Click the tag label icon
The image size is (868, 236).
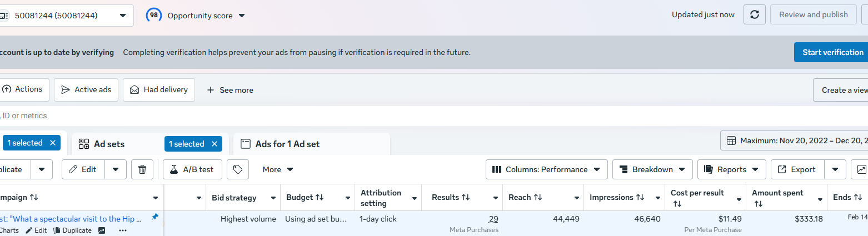coord(238,169)
